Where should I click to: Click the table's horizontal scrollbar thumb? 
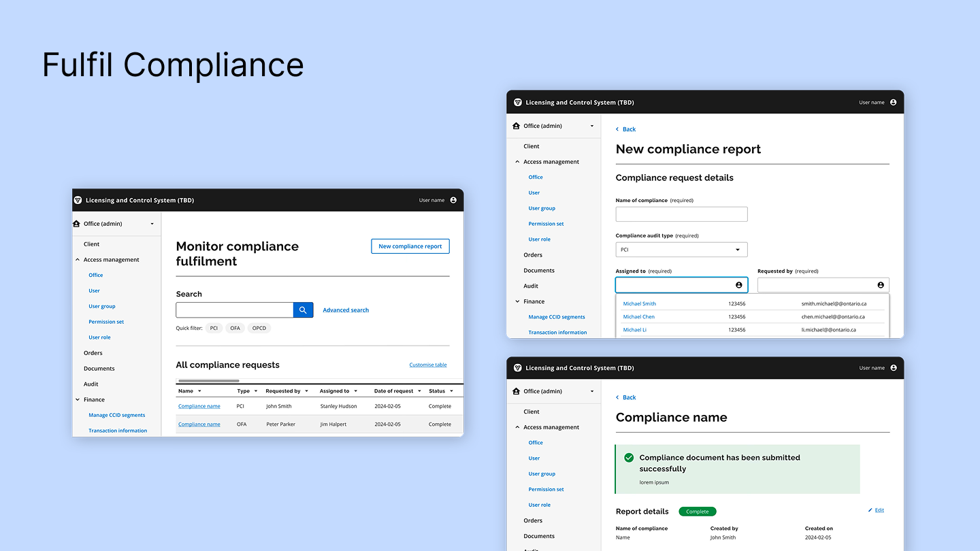coord(208,381)
